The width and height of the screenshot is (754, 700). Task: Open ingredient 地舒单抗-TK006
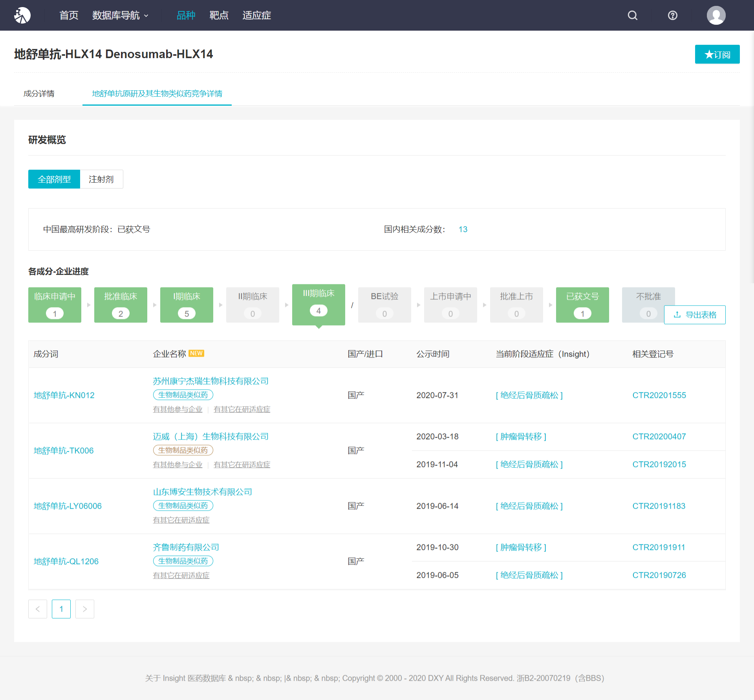click(64, 451)
